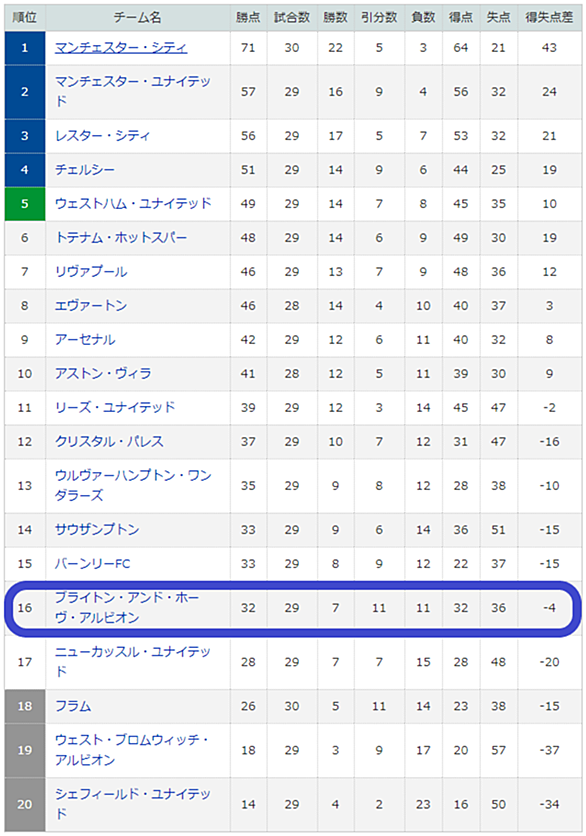Viewport: 586px width, 836px height.
Task: Select the ウェストハム・ユナイテッド link
Action: click(x=133, y=204)
